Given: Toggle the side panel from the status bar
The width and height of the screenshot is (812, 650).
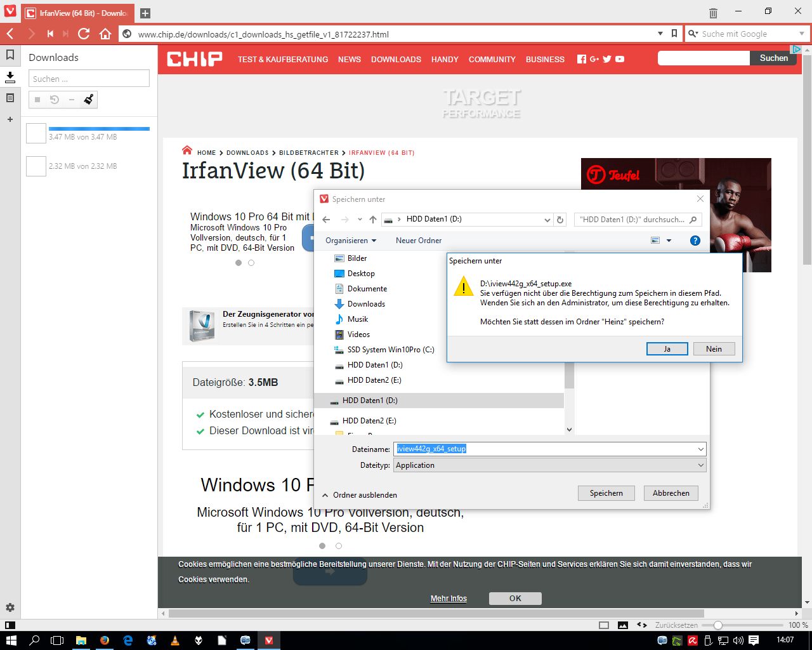Looking at the screenshot, I should [x=10, y=625].
